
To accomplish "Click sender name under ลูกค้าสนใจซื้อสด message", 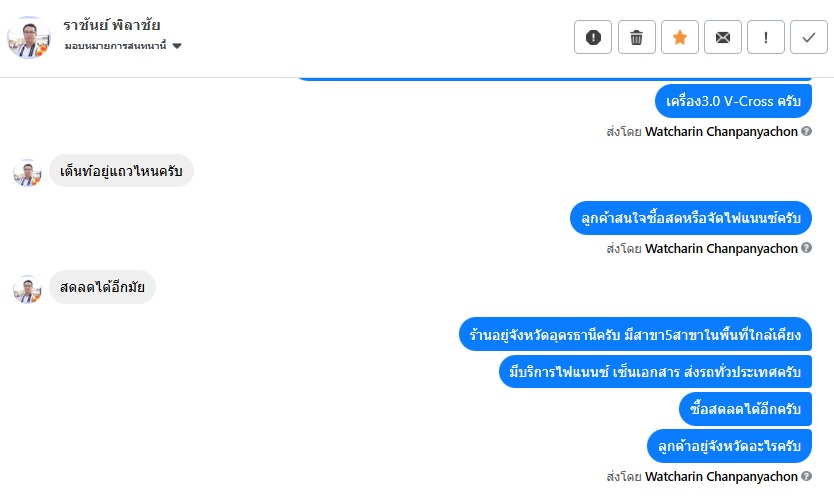I will 721,248.
